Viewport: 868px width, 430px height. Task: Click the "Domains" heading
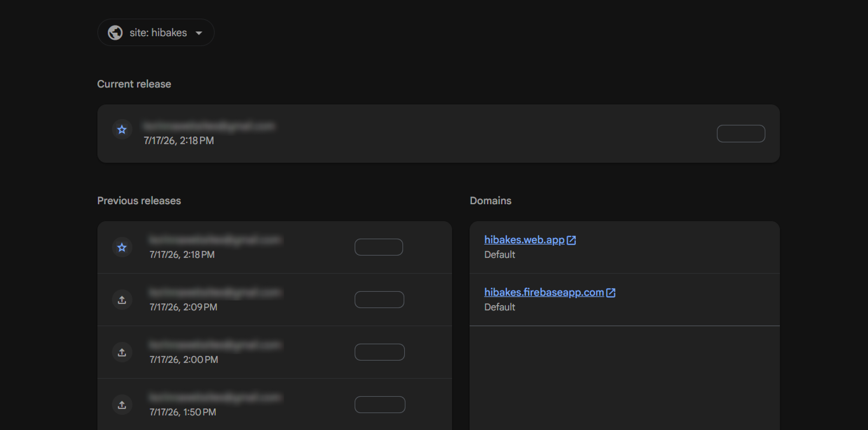click(491, 200)
